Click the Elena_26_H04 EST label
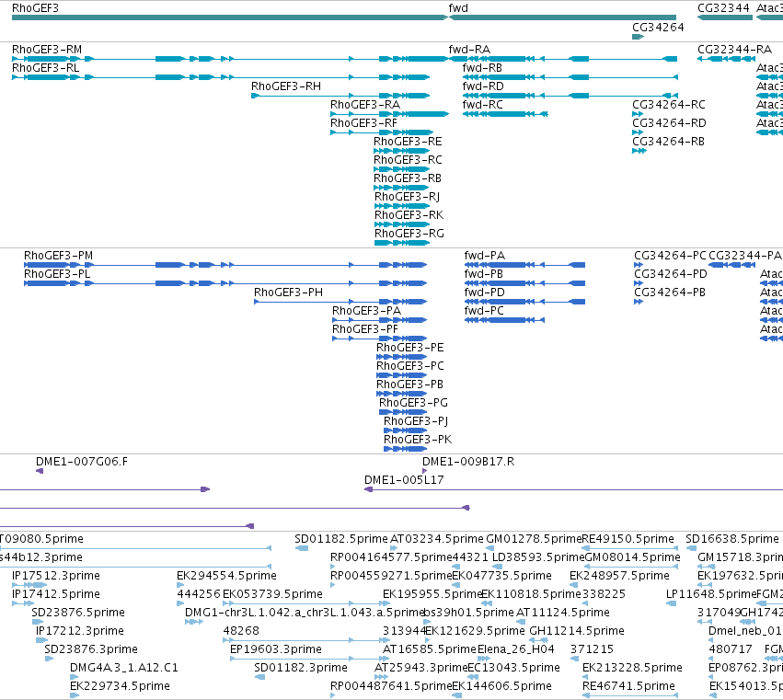The height and width of the screenshot is (700, 783). click(516, 649)
